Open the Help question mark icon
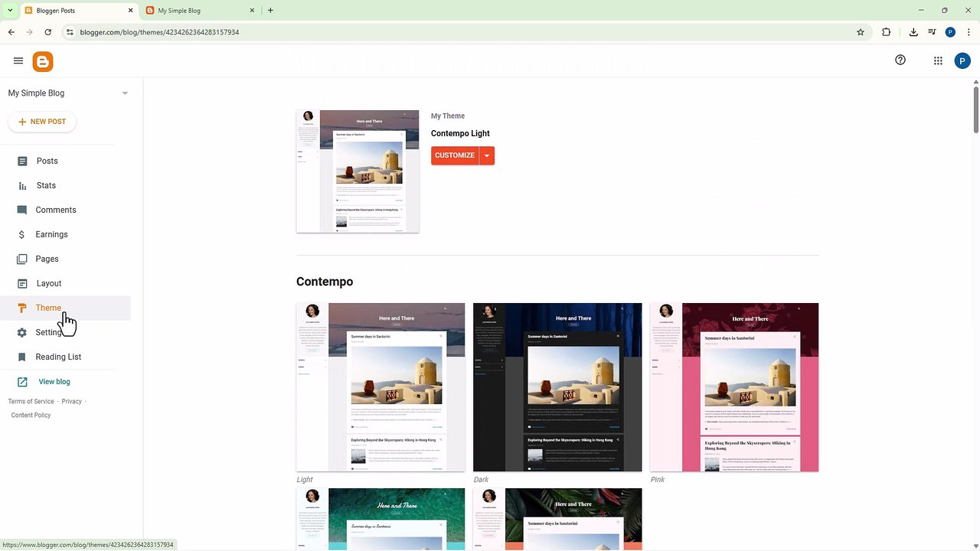The height and width of the screenshot is (551, 980). click(x=900, y=60)
